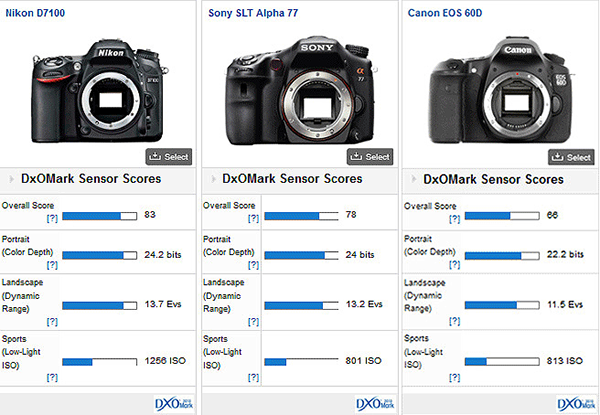Click Nikon Sports Low-Light ISO bar
600x415 pixels.
coord(99,362)
